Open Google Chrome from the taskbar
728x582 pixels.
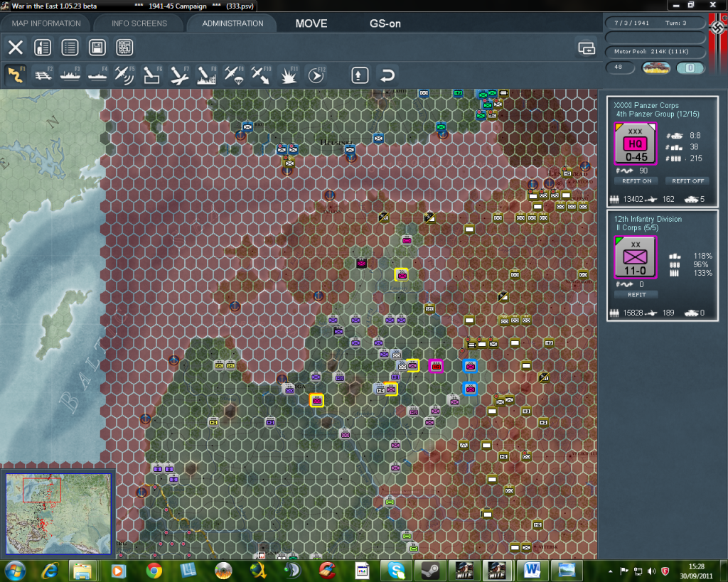pyautogui.click(x=154, y=571)
